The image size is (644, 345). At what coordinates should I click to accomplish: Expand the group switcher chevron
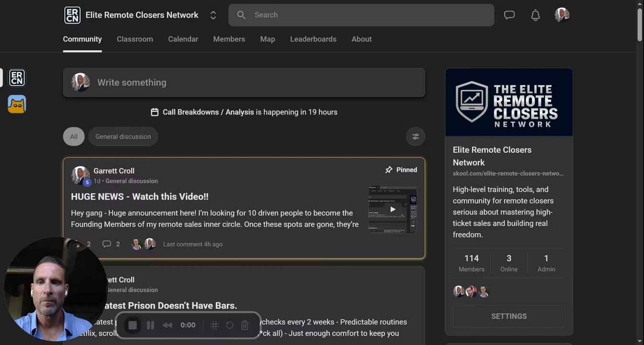213,15
